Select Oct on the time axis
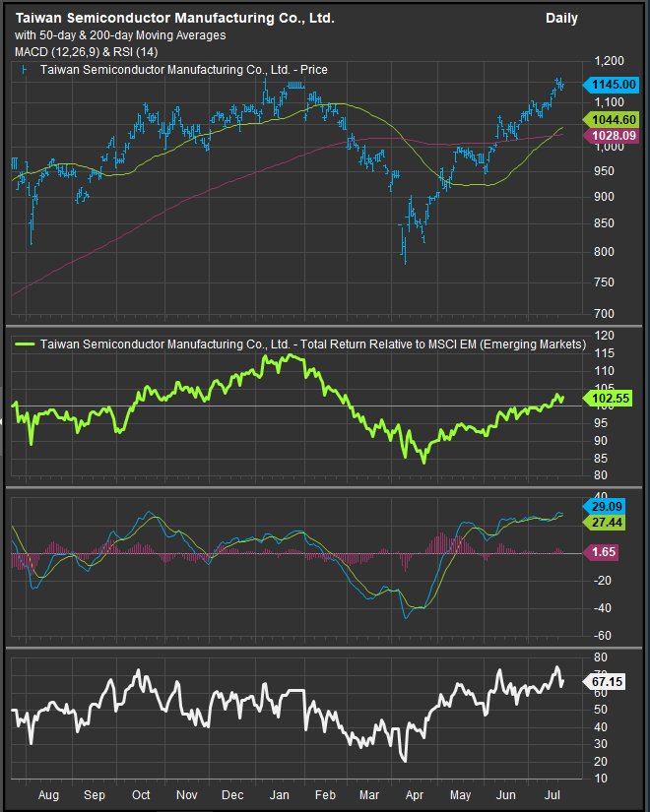 click(141, 794)
